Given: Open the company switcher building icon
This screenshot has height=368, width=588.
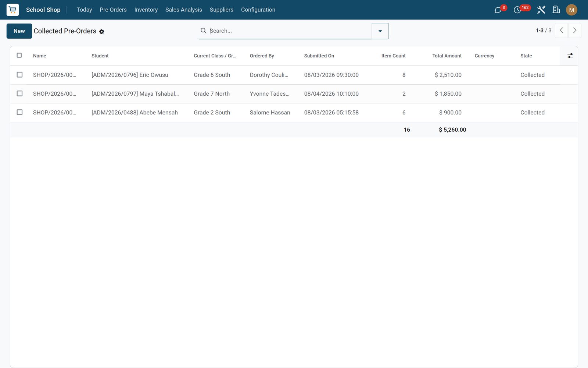Looking at the screenshot, I should (x=556, y=10).
